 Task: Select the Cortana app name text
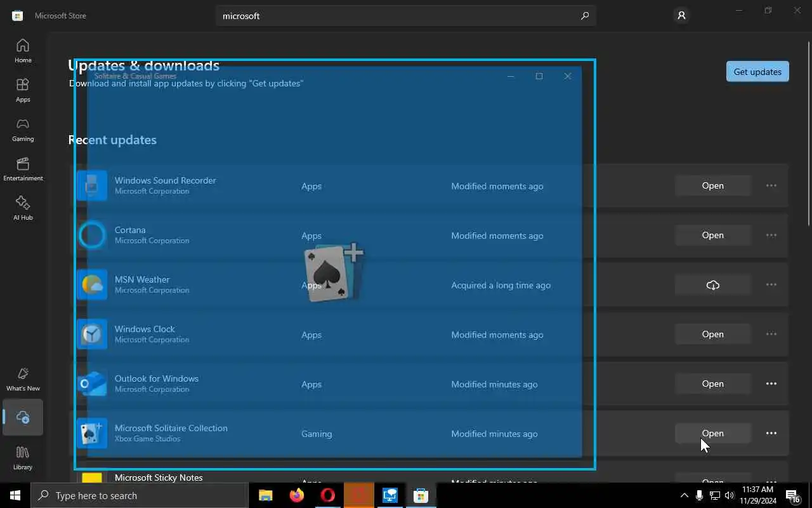point(130,230)
